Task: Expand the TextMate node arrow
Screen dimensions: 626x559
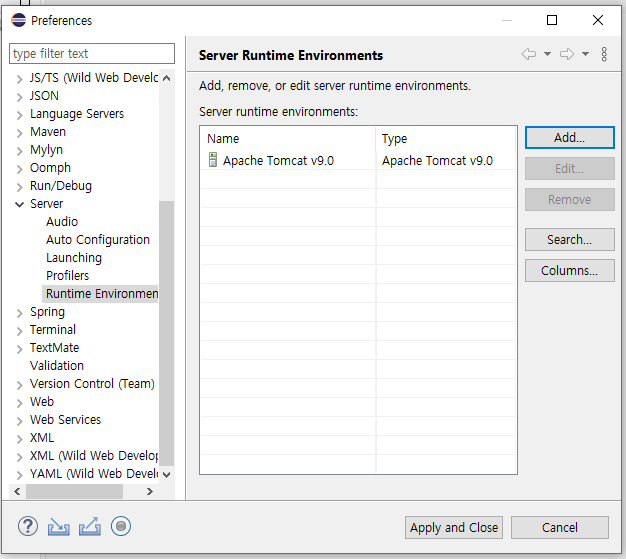Action: coord(19,349)
